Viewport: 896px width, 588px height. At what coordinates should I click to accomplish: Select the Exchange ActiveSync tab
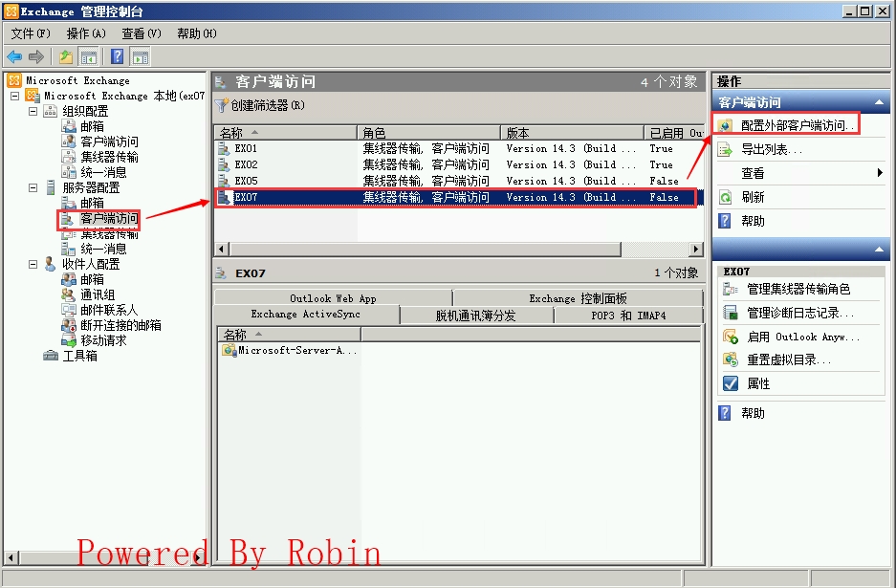tap(306, 315)
